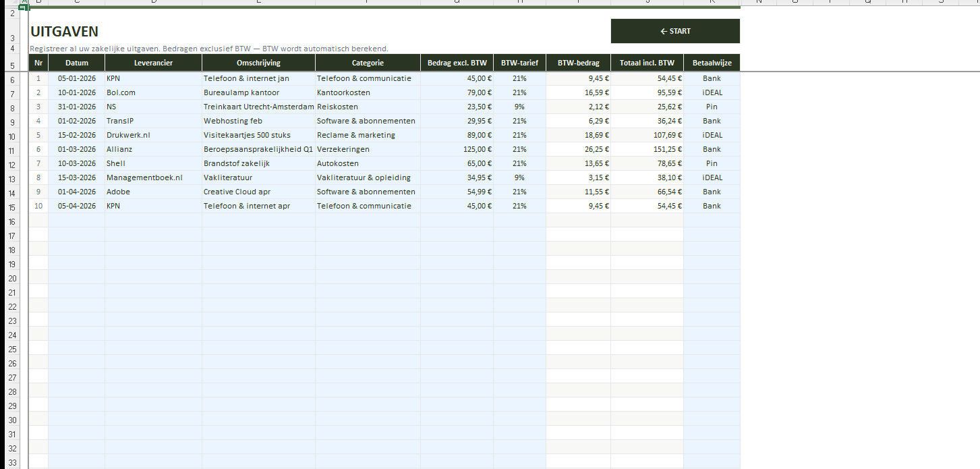
Task: Click the Leverancier column header
Action: point(153,63)
